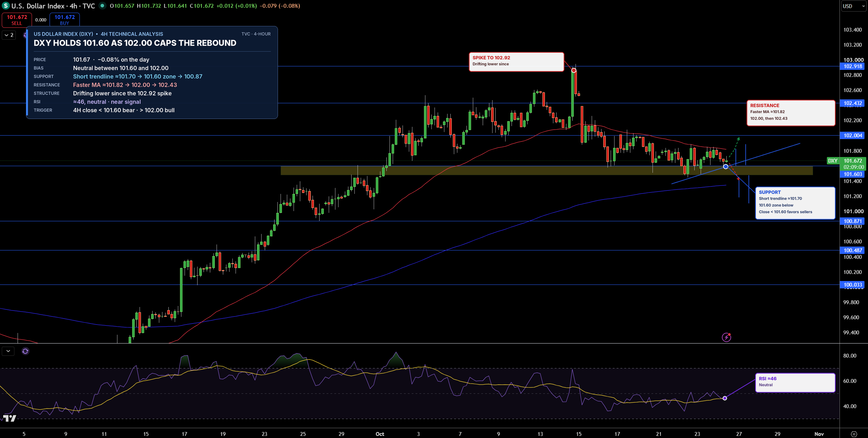Select the 102.432 horizontal line price label
868x438 pixels.
point(853,103)
